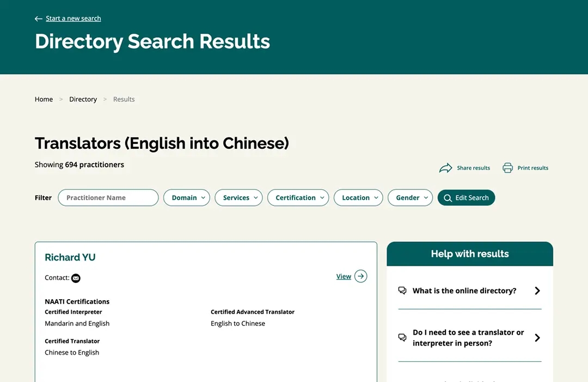Expand the Certification filter dropdown
The width and height of the screenshot is (588, 382).
(x=298, y=198)
